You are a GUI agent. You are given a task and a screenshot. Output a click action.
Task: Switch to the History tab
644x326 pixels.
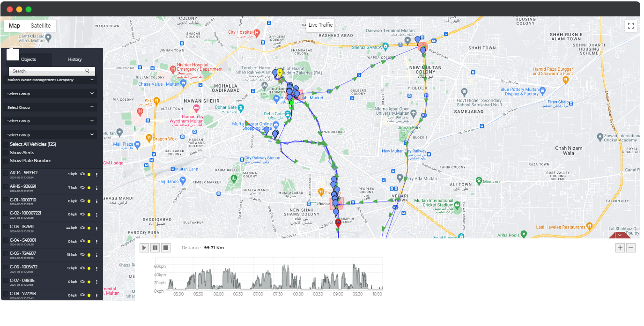click(75, 59)
